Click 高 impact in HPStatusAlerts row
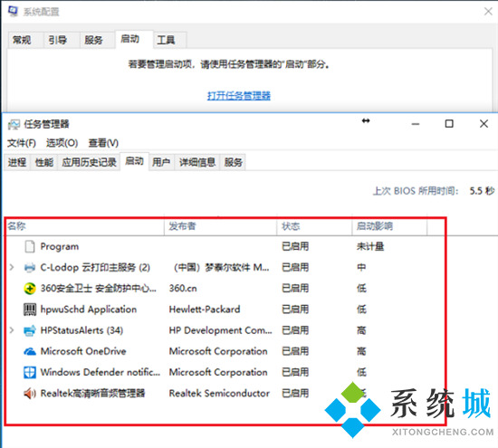Image resolution: width=498 pixels, height=448 pixels. pos(361,330)
